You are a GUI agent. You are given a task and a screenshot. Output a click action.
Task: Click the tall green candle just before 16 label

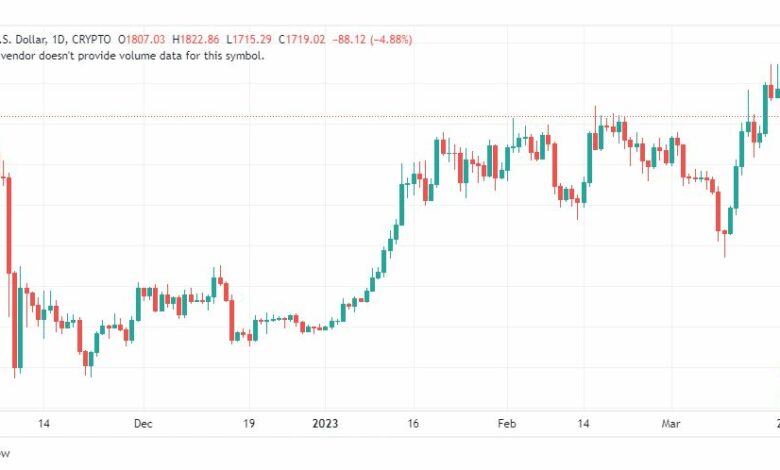pos(401,205)
